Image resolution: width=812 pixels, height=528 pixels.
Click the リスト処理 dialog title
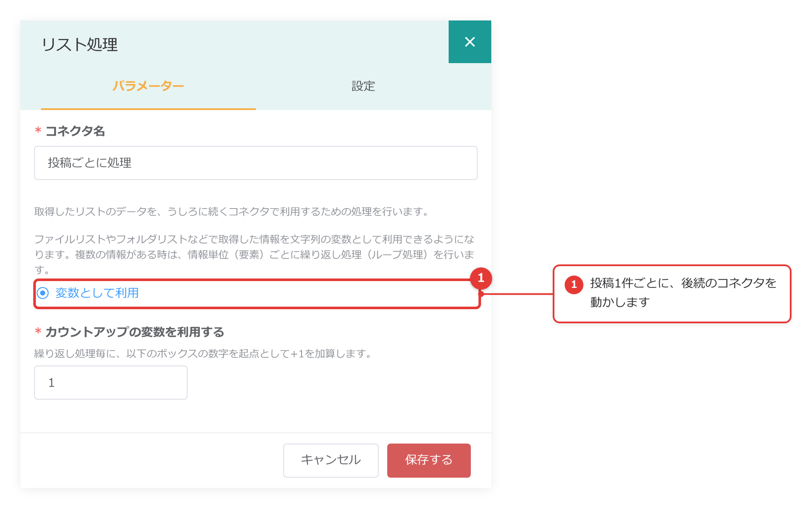coord(80,44)
